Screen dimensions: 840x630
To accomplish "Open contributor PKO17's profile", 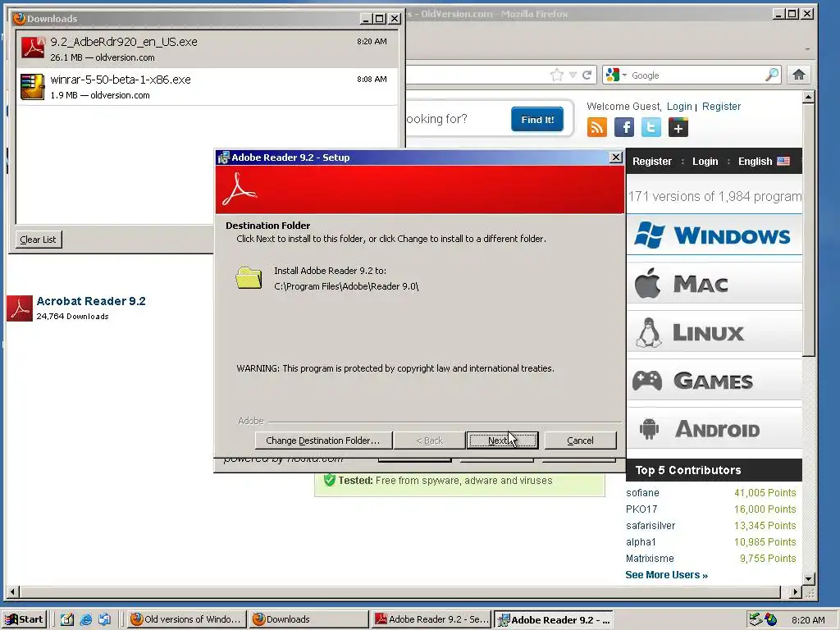I will click(641, 509).
